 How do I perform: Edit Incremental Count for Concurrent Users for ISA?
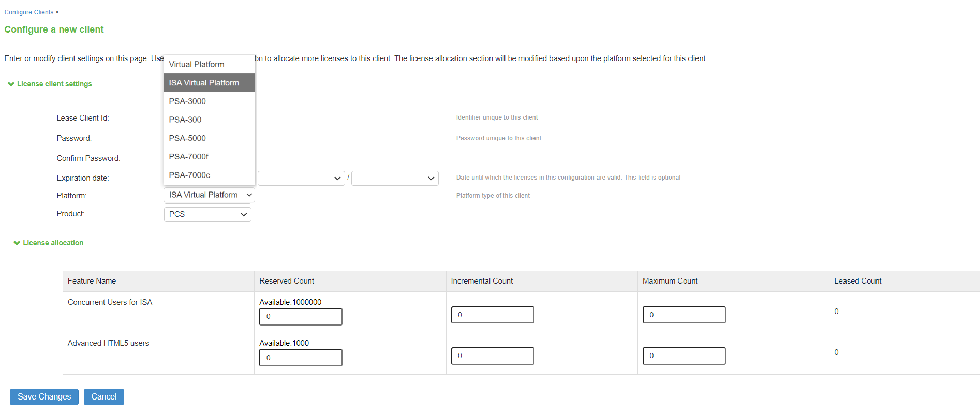coord(493,315)
